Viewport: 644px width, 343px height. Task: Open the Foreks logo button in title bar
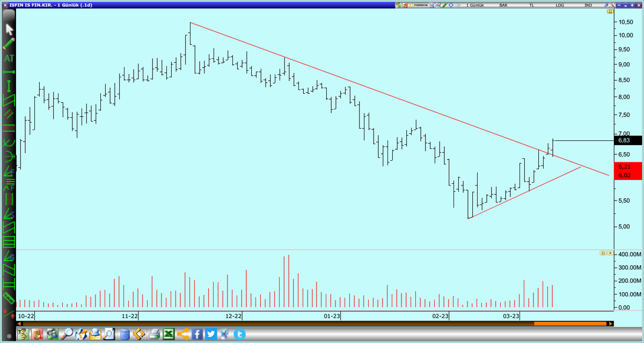click(418, 5)
